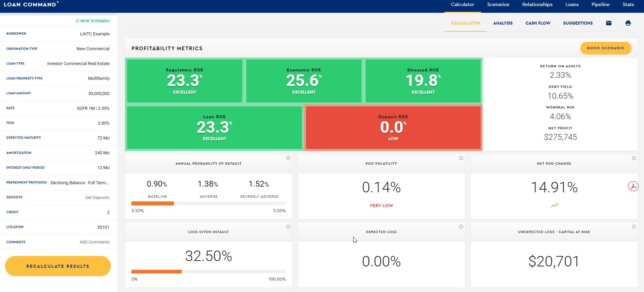This screenshot has width=644, height=292.
Task: Edit the Location 33101 value
Action: pyautogui.click(x=59, y=227)
